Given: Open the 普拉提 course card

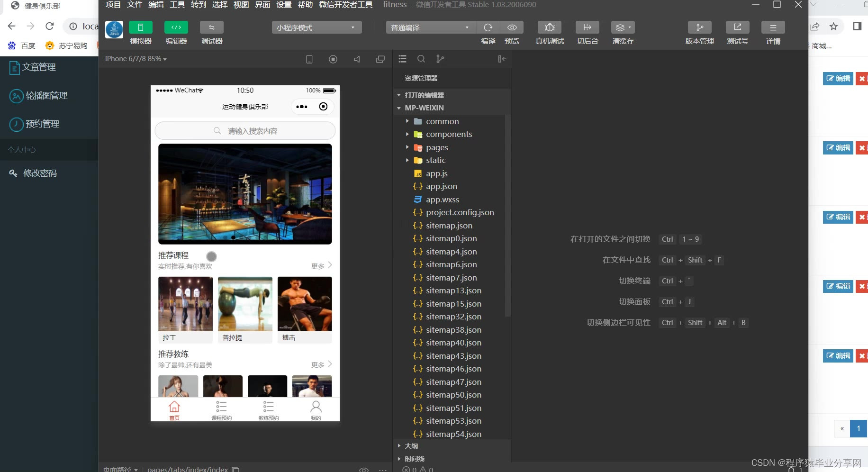Looking at the screenshot, I should click(x=245, y=310).
